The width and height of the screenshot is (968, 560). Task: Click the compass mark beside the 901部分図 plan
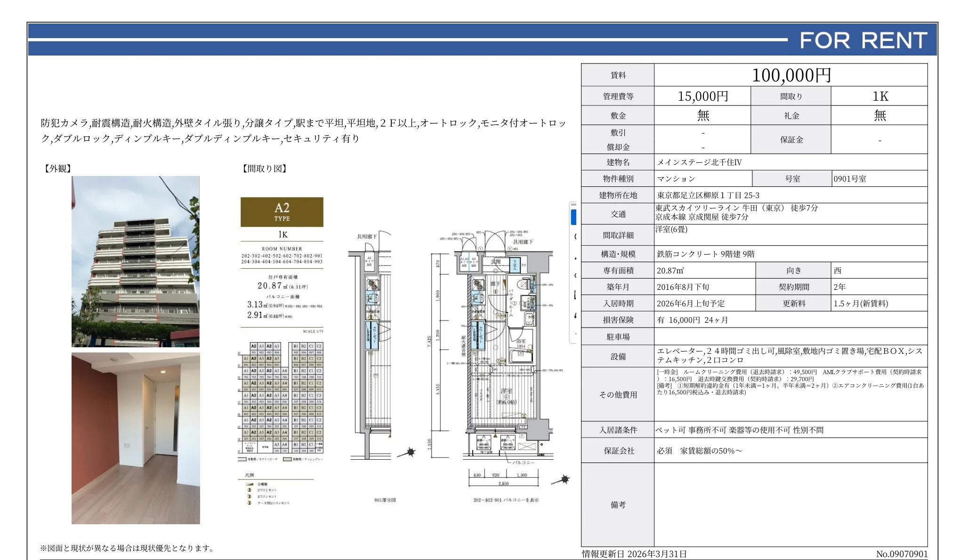click(x=411, y=452)
